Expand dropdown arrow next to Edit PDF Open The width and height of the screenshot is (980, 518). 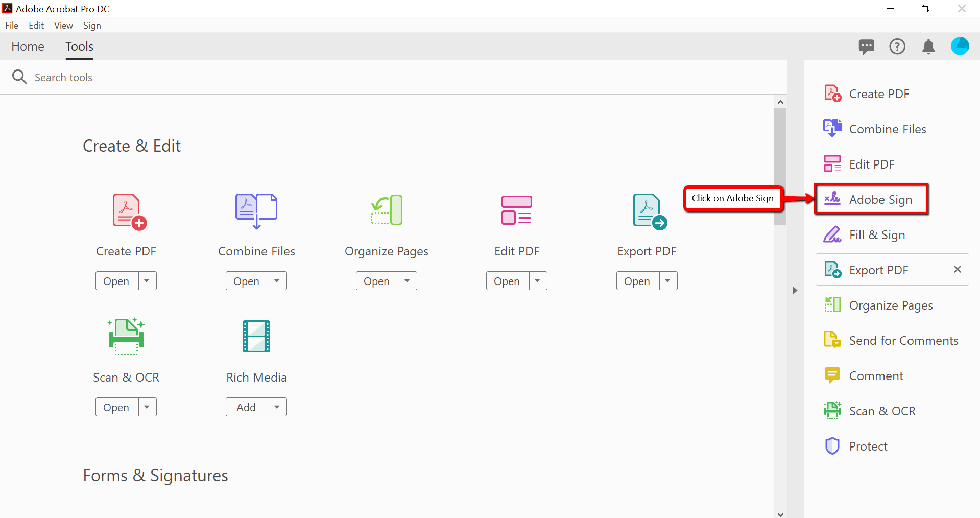(x=538, y=281)
